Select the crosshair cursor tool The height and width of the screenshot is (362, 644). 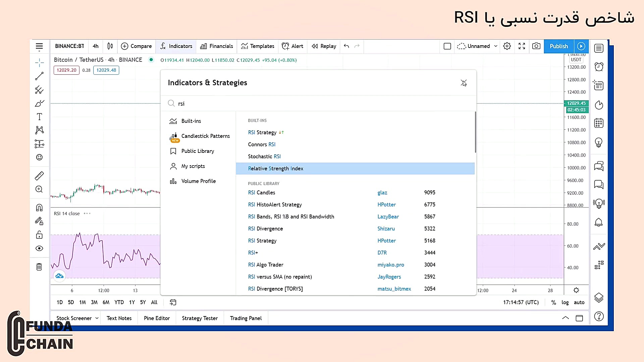click(x=39, y=62)
